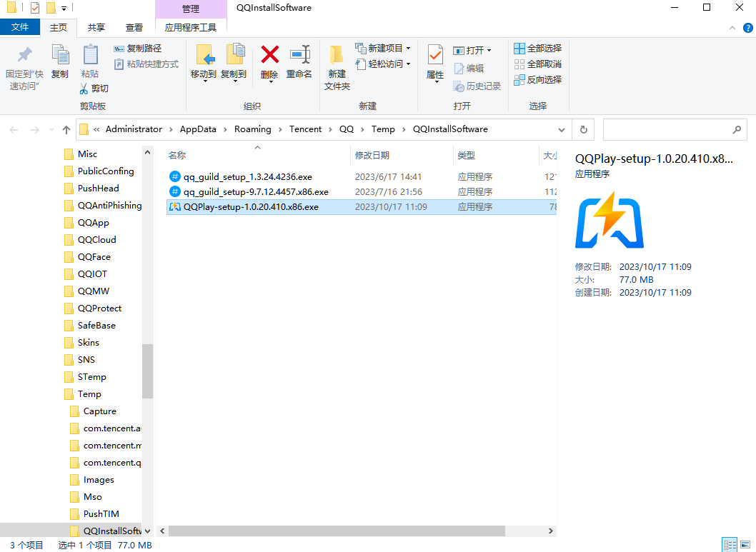This screenshot has width=756, height=552.
Task: Go up one folder level
Action: (x=66, y=129)
